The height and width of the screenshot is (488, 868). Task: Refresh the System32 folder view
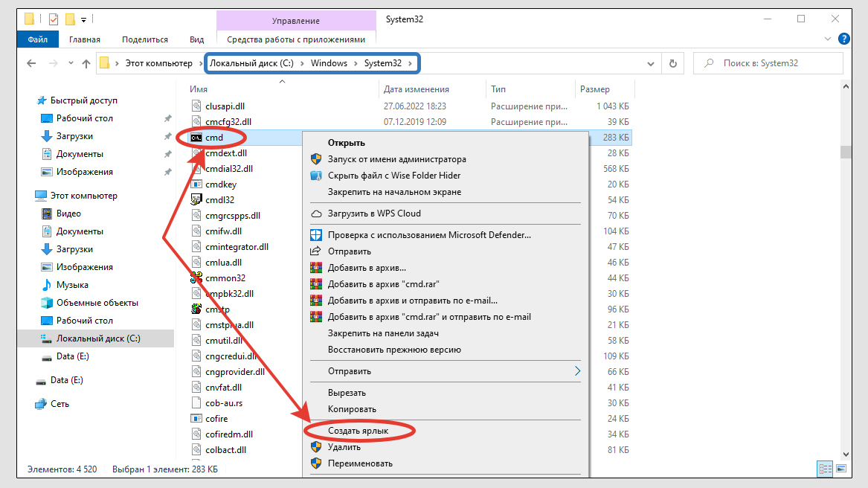(x=672, y=63)
